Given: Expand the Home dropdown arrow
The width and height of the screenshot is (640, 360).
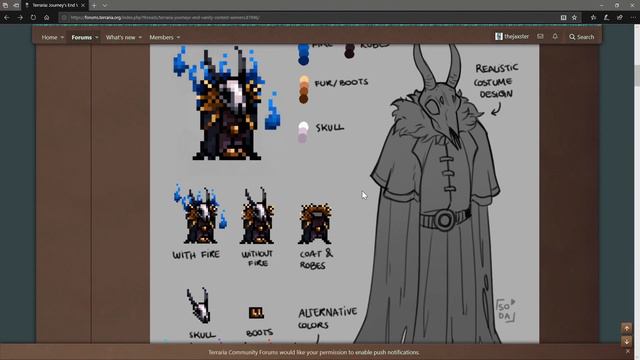Looking at the screenshot, I should [x=62, y=37].
